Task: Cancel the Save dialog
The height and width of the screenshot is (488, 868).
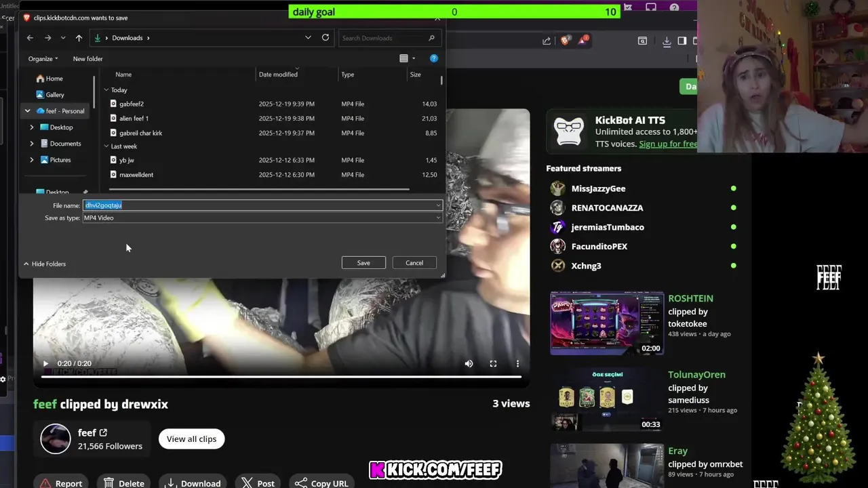Action: 414,263
